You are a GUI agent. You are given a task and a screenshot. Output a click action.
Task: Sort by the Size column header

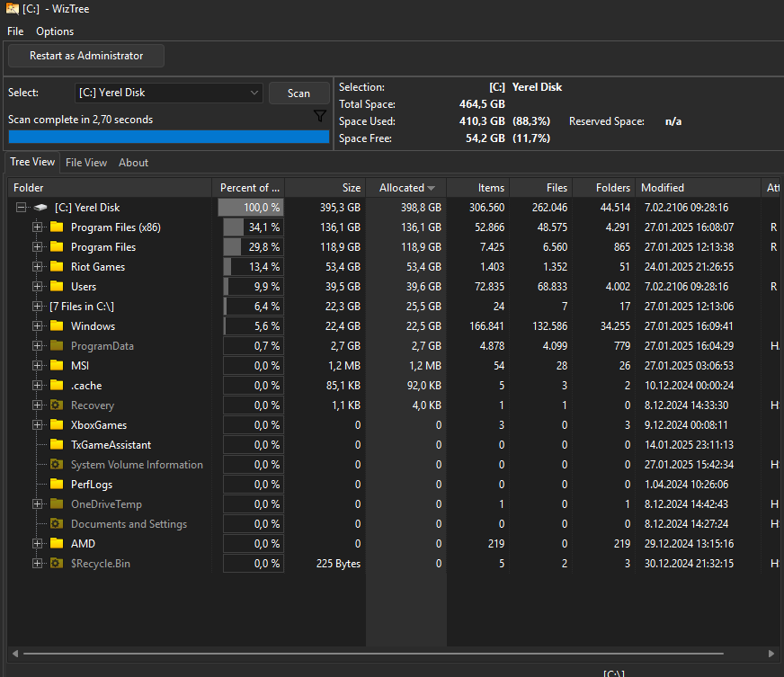325,188
